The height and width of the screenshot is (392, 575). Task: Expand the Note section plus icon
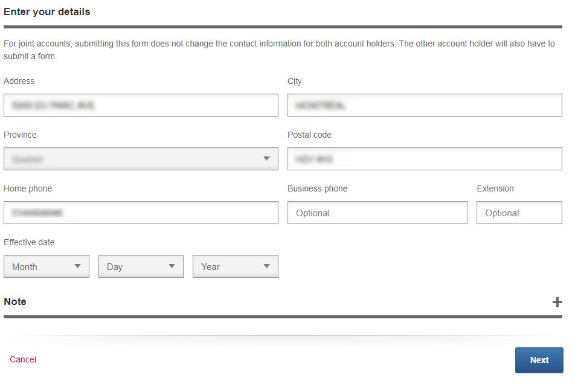click(557, 302)
